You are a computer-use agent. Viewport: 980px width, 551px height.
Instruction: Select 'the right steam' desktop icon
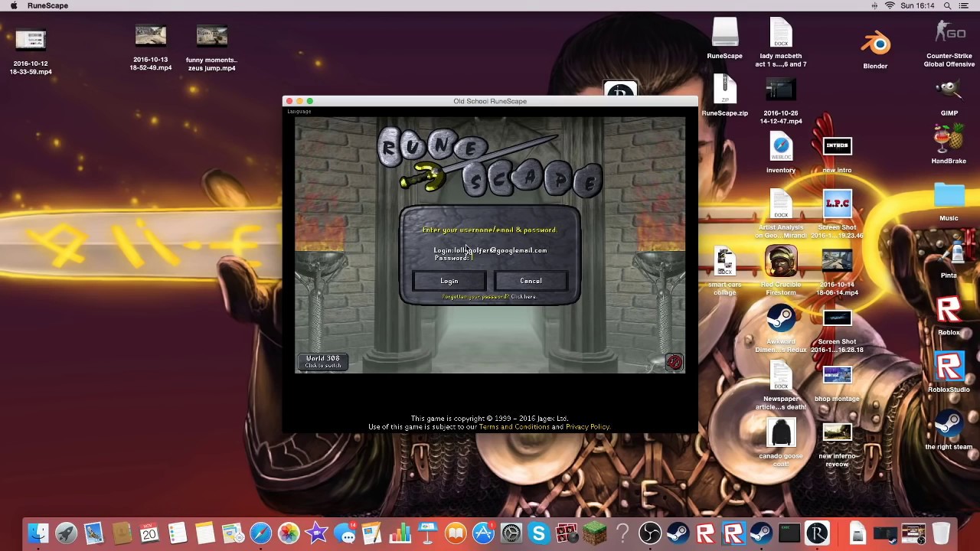949,431
